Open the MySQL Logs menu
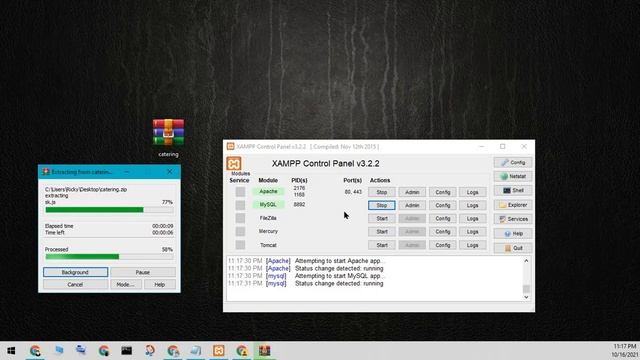This screenshot has height=360, width=640. [472, 205]
